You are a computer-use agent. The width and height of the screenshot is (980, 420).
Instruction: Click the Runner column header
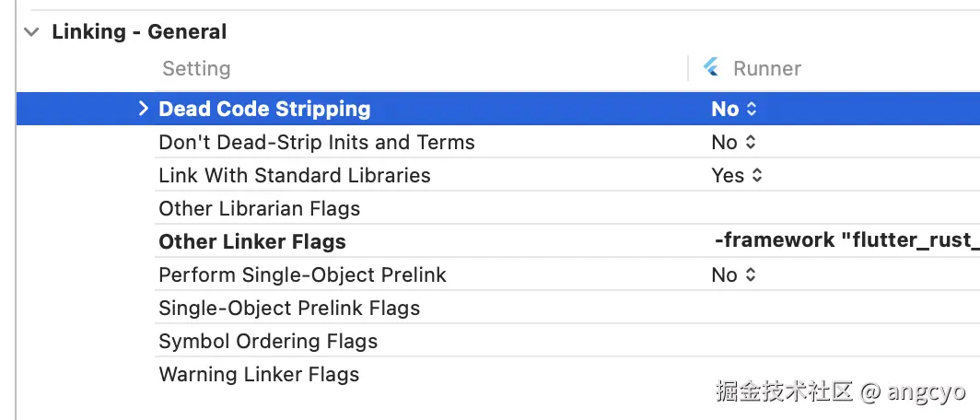766,69
